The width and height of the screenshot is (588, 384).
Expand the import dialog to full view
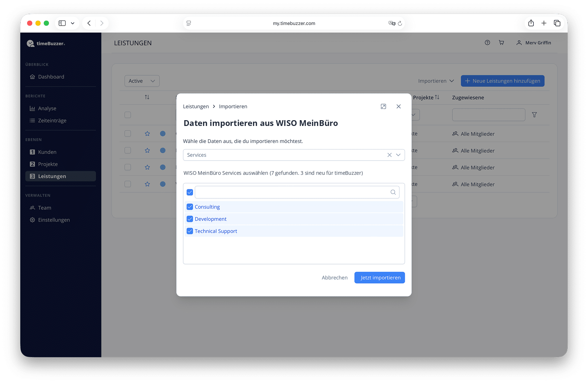[383, 106]
